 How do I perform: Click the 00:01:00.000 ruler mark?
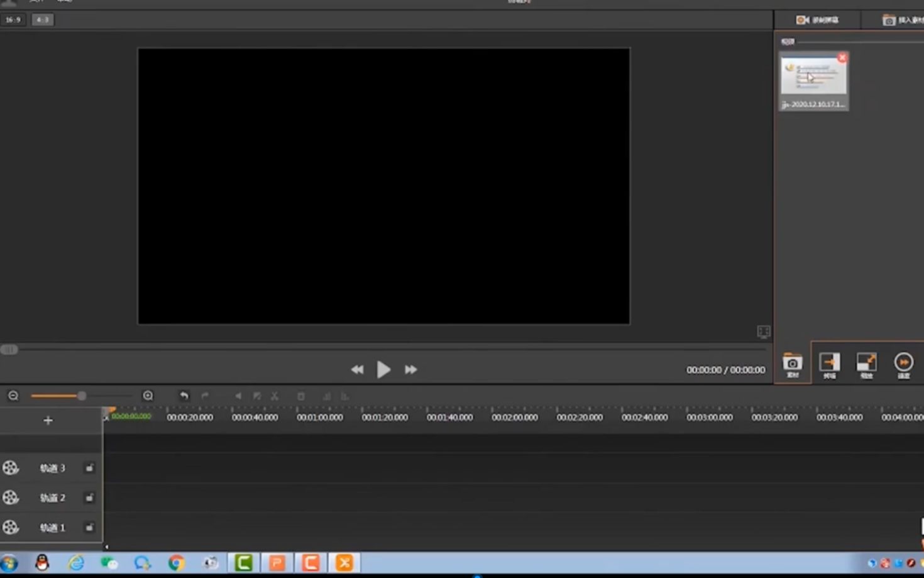click(x=320, y=417)
